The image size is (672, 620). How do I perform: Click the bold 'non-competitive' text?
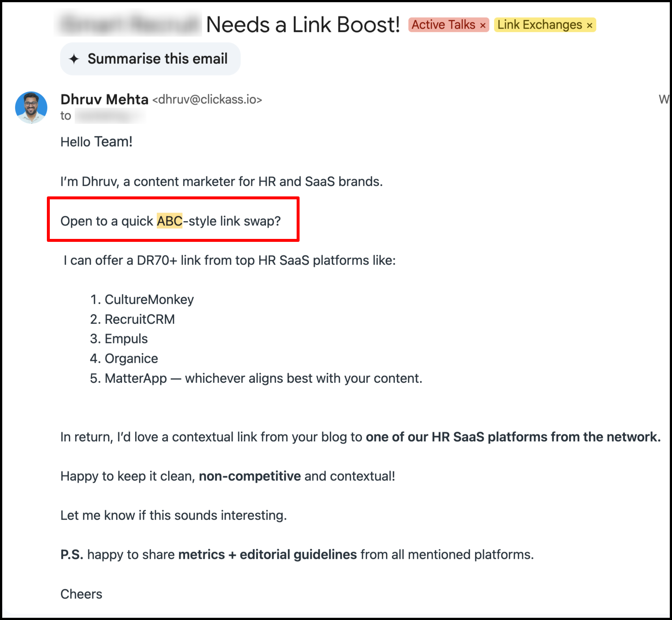coord(250,476)
